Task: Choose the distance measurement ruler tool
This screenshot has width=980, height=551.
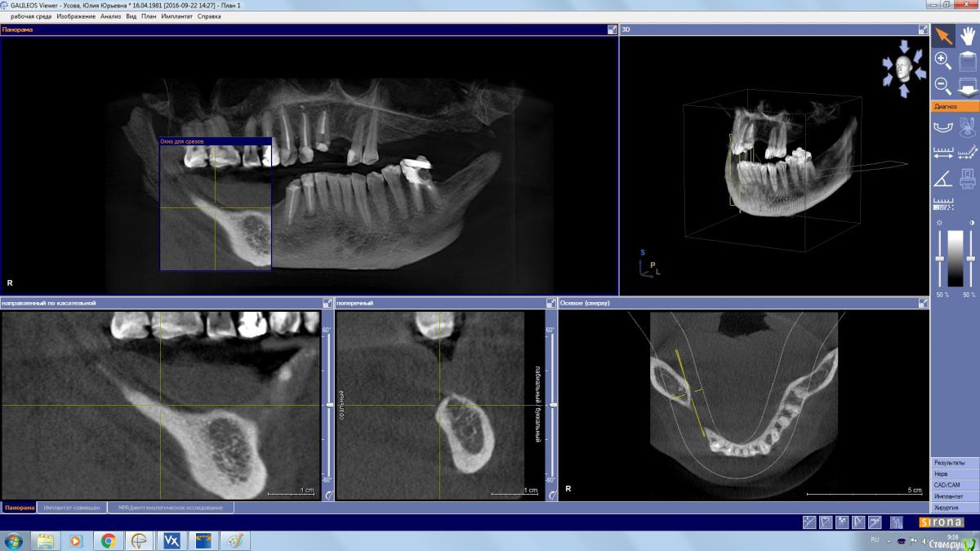Action: 942,152
